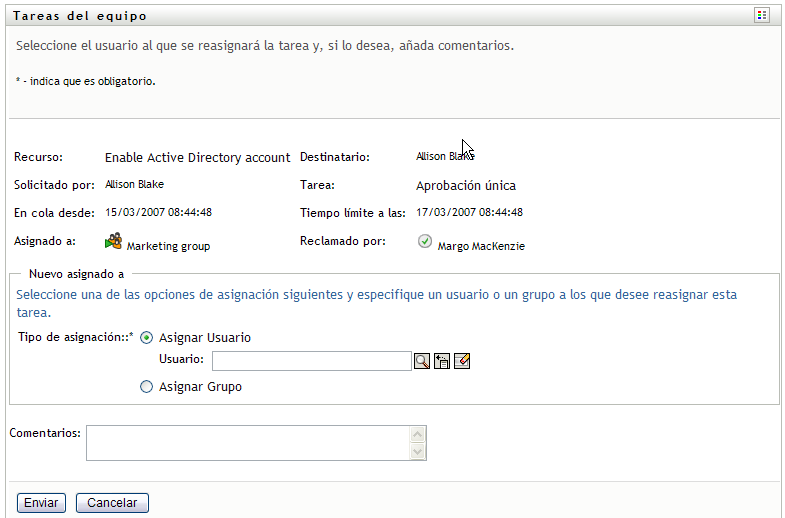
Task: Click the Reclamado por label
Action: click(343, 241)
